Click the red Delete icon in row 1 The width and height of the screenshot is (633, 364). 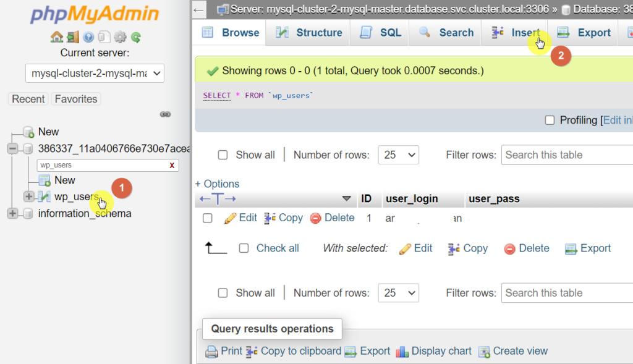316,218
